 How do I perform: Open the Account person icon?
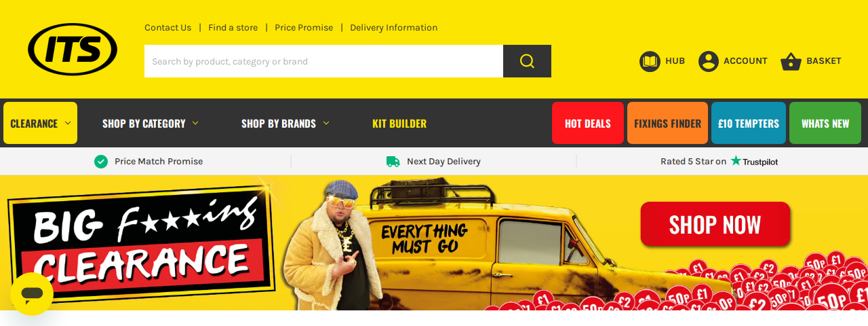pyautogui.click(x=709, y=61)
